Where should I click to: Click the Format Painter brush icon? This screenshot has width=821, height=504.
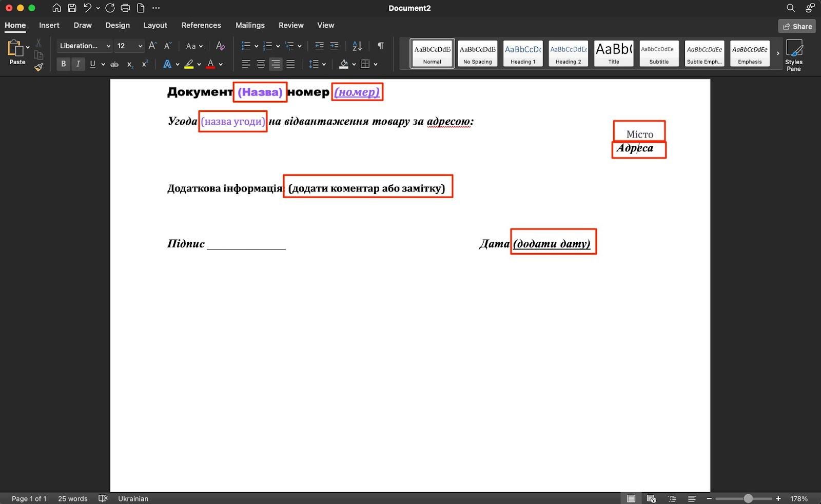tap(38, 67)
